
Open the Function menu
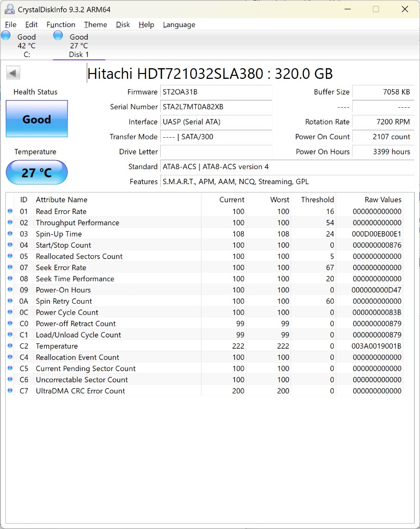pos(61,24)
